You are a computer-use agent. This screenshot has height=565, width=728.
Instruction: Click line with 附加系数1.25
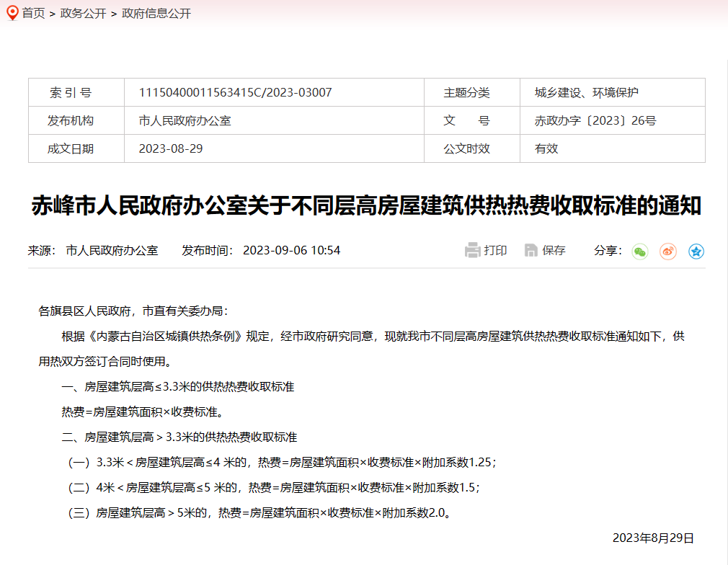pyautogui.click(x=283, y=463)
